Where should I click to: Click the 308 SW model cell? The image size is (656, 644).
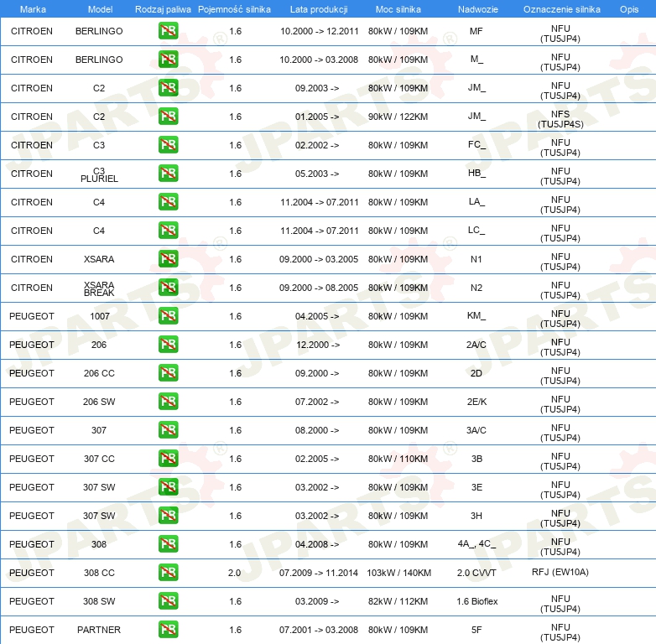click(99, 601)
